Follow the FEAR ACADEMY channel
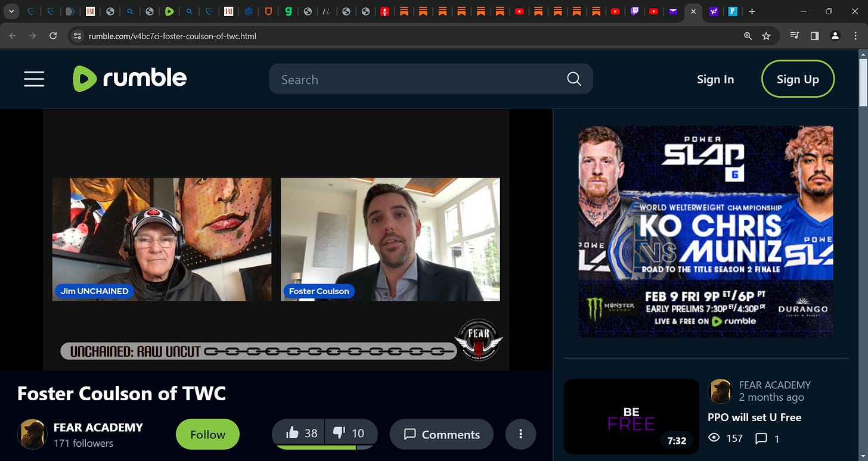868x461 pixels. pyautogui.click(x=207, y=434)
